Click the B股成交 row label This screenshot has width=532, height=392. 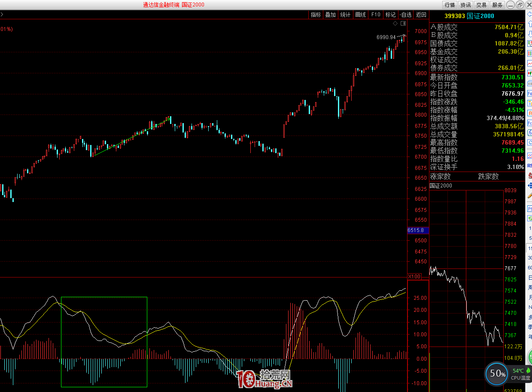[444, 35]
